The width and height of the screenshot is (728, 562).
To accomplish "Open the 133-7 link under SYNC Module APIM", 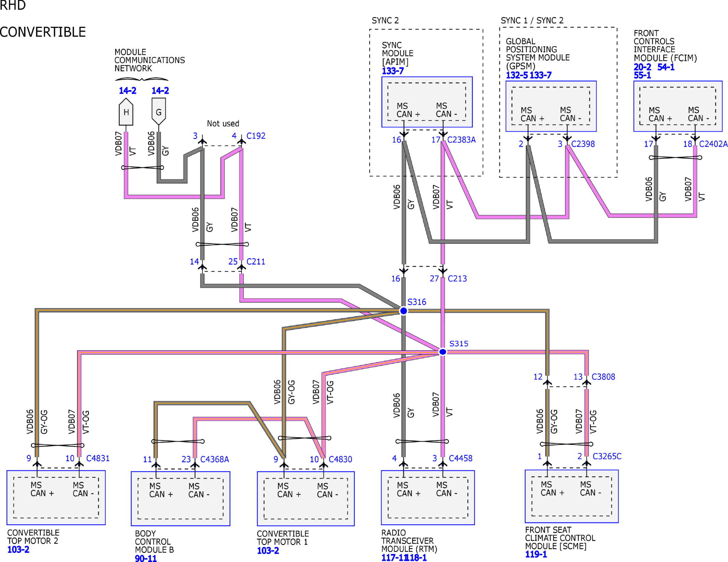I will [392, 71].
